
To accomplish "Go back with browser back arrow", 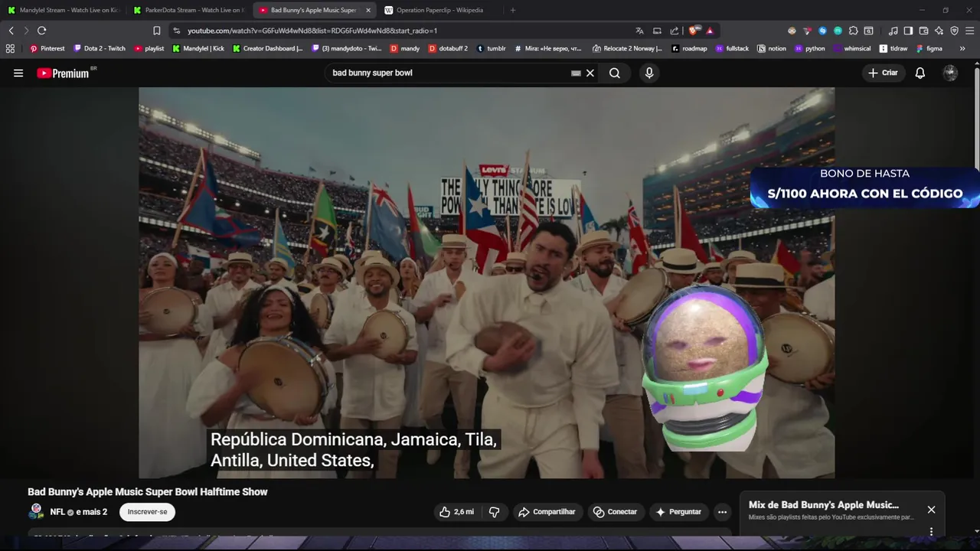I will (11, 31).
